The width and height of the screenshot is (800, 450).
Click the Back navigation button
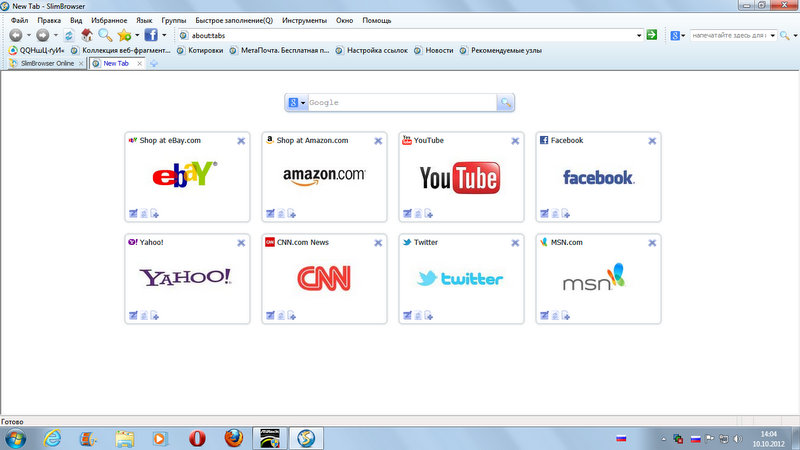point(16,35)
